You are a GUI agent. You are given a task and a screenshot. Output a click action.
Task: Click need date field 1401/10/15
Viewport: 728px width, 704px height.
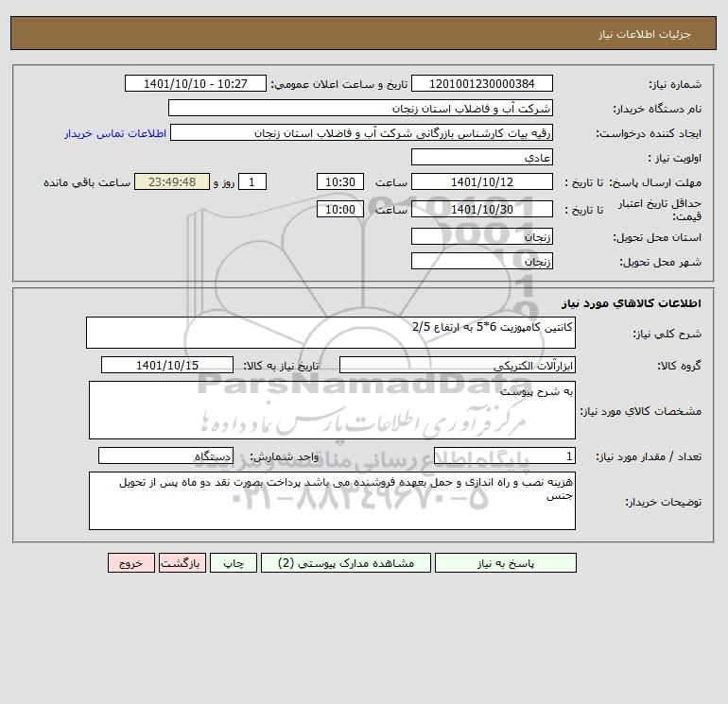[167, 365]
